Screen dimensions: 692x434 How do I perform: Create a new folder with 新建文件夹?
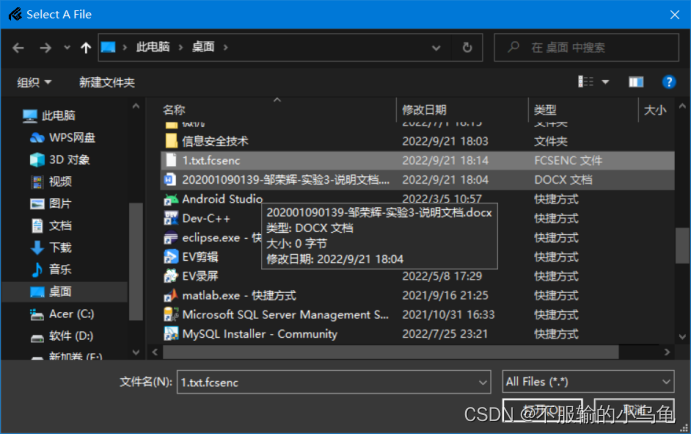click(x=107, y=83)
